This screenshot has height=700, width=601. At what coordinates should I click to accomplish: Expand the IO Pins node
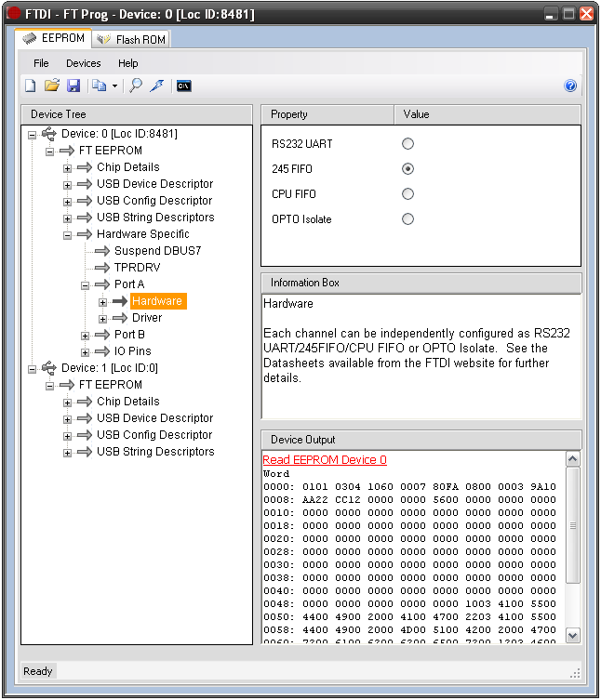[x=85, y=352]
